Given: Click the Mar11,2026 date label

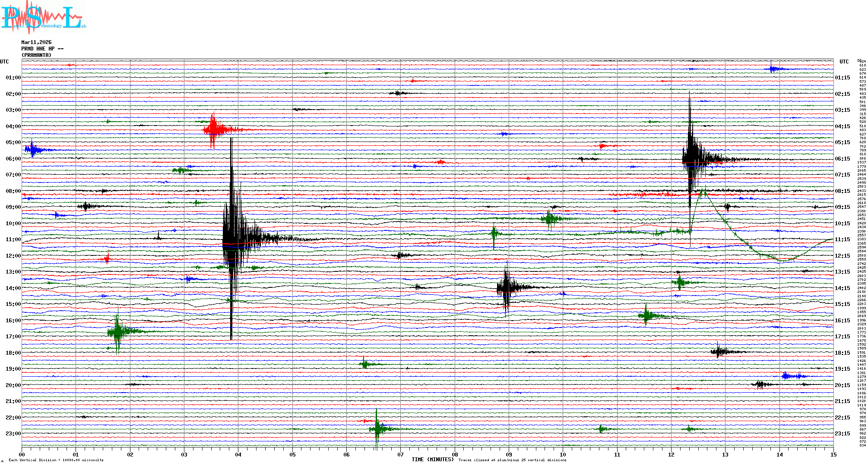Looking at the screenshot, I should pyautogui.click(x=36, y=42).
